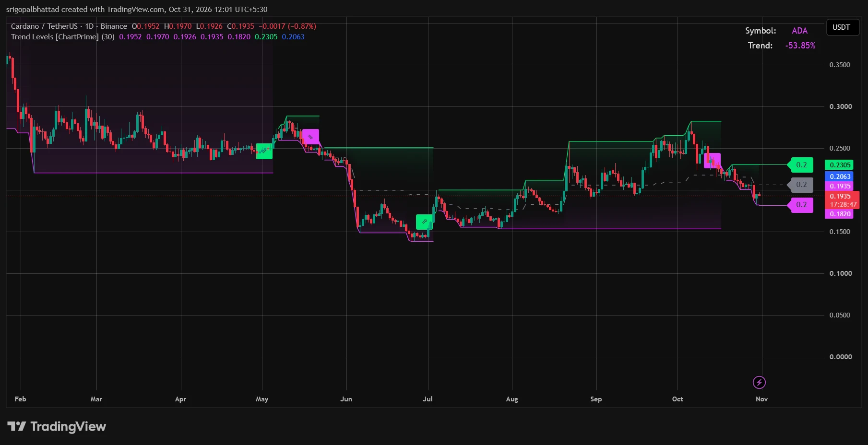Click the indicator legend value 0.2305 in green
The image size is (868, 445).
pyautogui.click(x=266, y=37)
